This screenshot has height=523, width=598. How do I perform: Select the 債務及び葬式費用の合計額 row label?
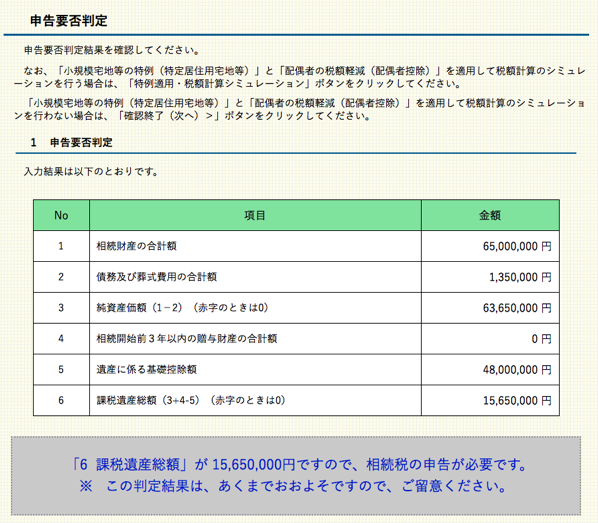156,277
